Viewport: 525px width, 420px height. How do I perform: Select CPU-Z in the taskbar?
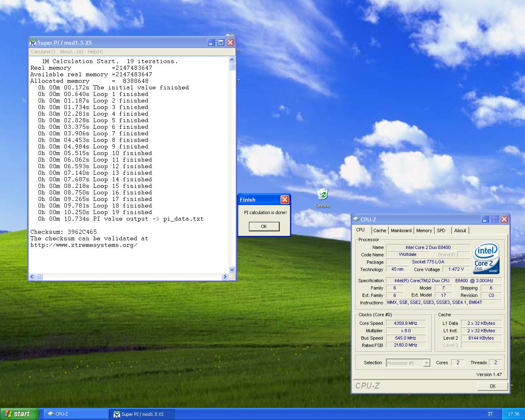tap(76, 414)
